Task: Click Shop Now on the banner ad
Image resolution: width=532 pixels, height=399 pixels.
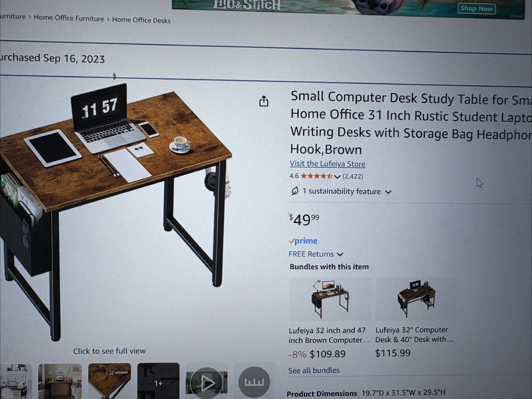Action: [477, 8]
